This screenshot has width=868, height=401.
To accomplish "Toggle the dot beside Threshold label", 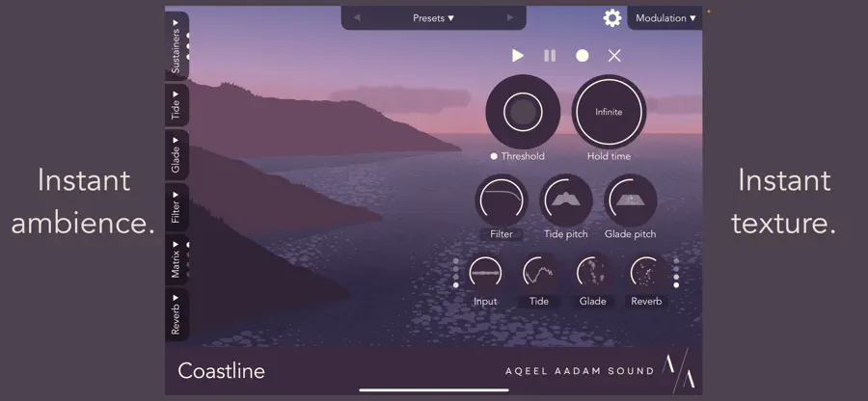I will (x=494, y=156).
